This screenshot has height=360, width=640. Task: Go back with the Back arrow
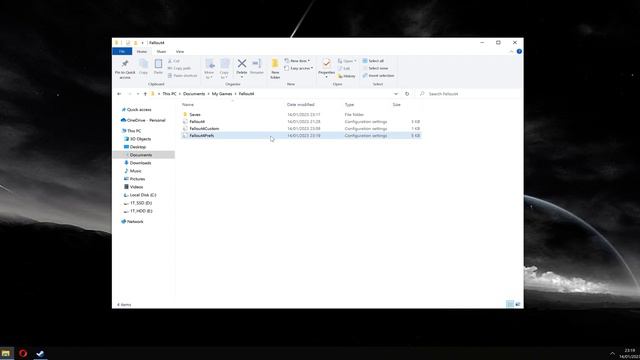pos(119,94)
